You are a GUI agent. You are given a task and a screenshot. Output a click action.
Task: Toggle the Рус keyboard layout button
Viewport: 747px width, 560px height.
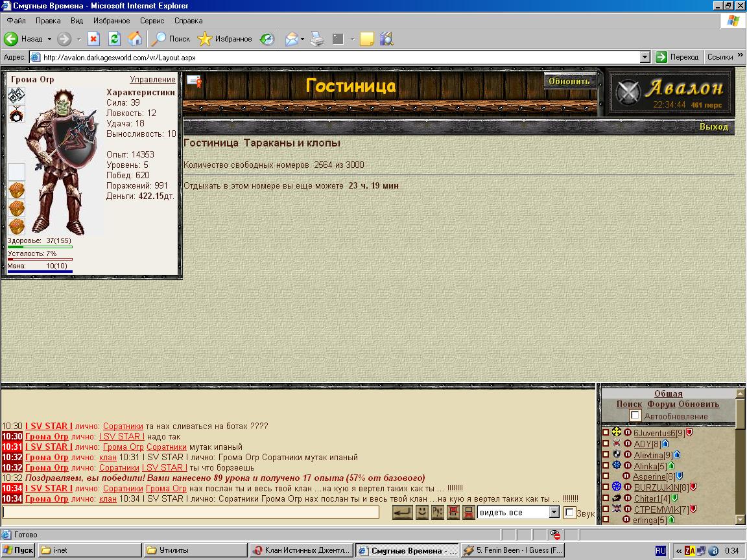tap(437, 513)
